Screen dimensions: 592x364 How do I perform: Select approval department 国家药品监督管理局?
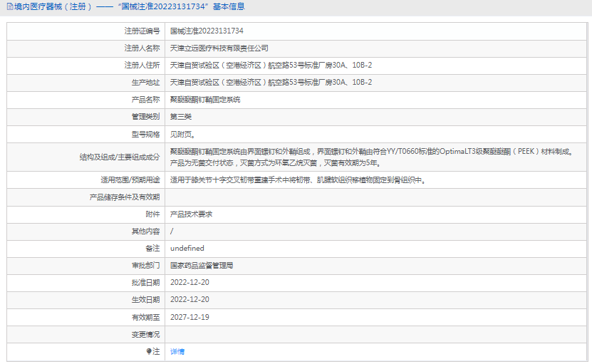pos(202,266)
